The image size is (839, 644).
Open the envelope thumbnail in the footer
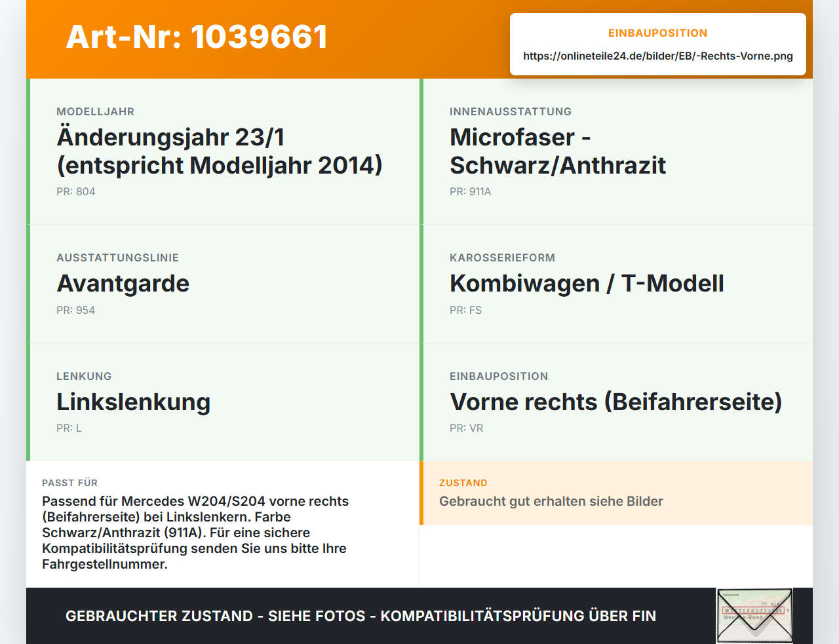[x=754, y=616]
